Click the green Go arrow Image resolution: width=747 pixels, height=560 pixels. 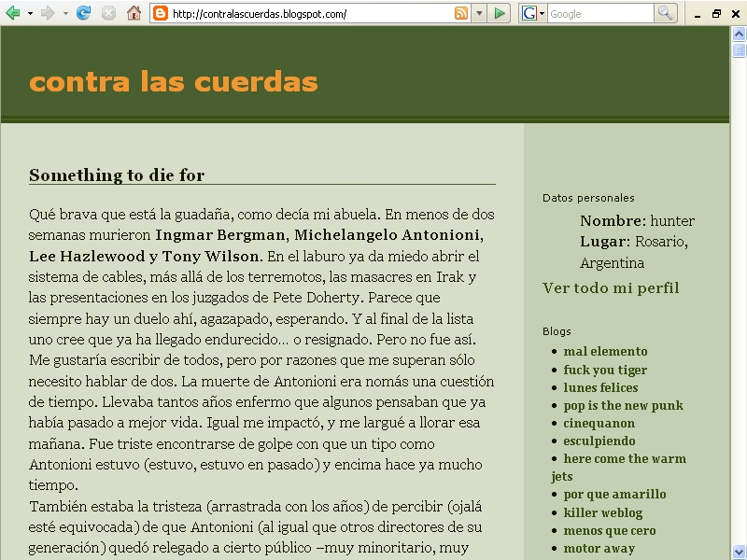(499, 13)
